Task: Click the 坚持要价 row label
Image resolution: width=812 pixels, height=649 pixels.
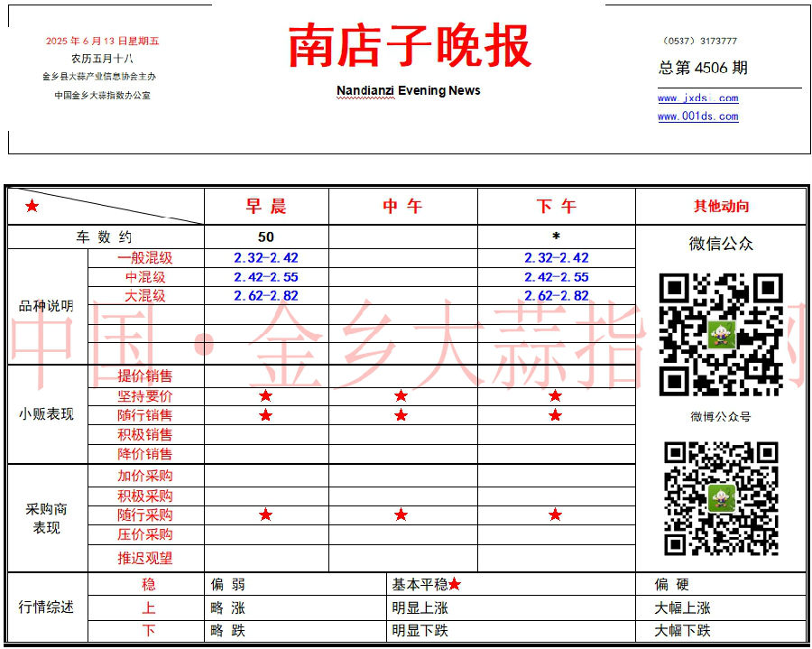Action: click(145, 396)
